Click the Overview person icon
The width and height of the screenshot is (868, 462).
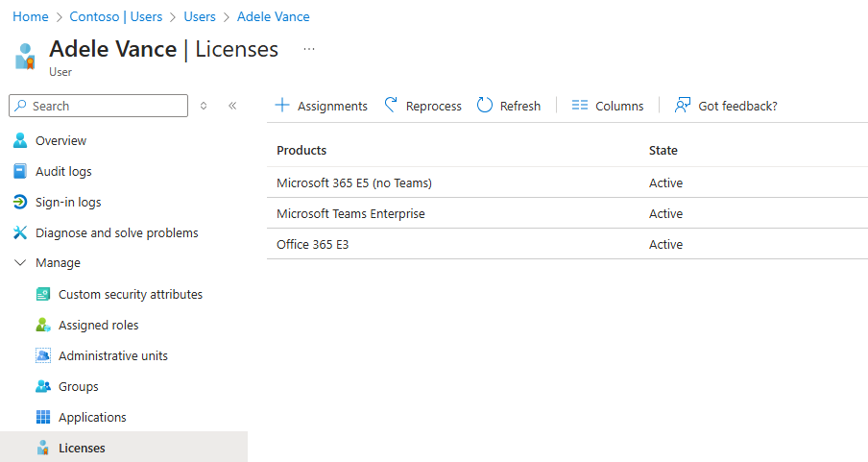tap(20, 140)
